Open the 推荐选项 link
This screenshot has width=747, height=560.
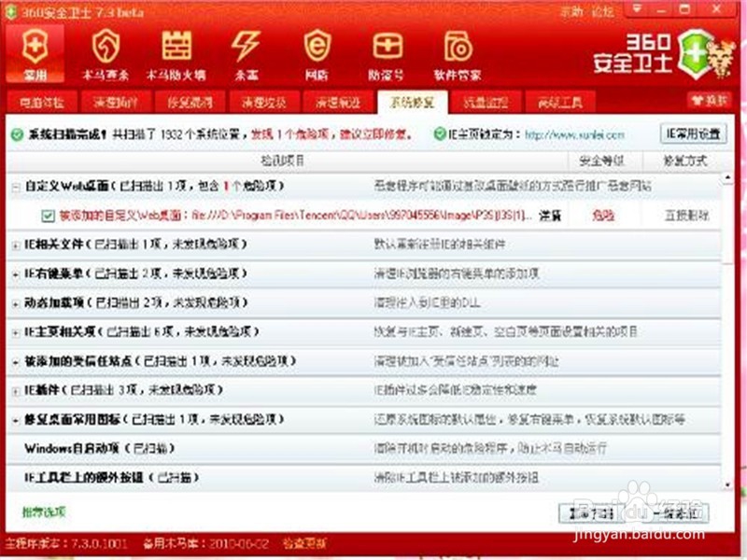[44, 511]
